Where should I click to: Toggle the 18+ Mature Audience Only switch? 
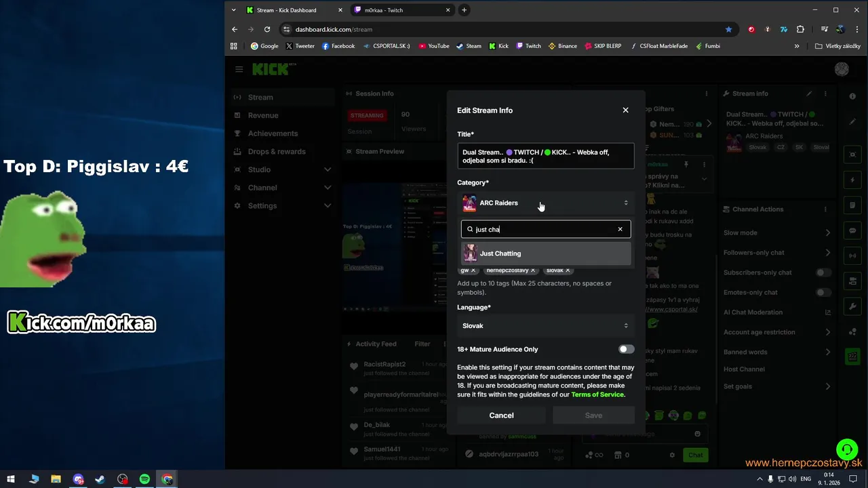(626, 349)
